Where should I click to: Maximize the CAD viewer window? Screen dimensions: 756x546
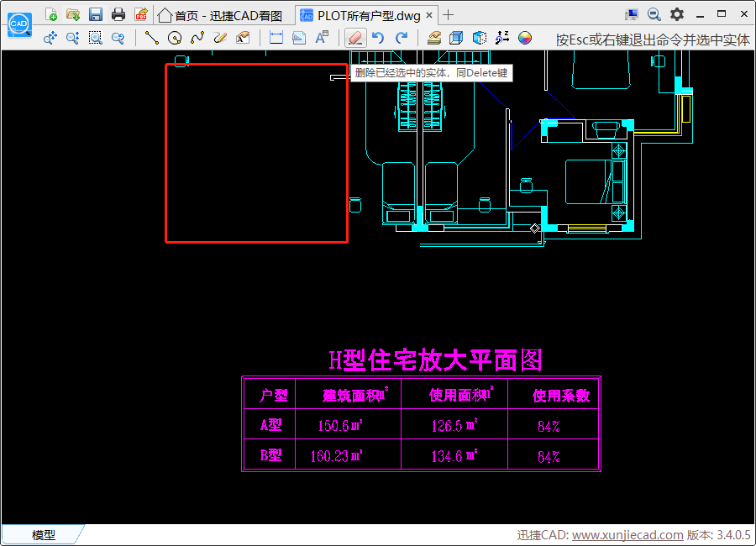click(x=722, y=14)
